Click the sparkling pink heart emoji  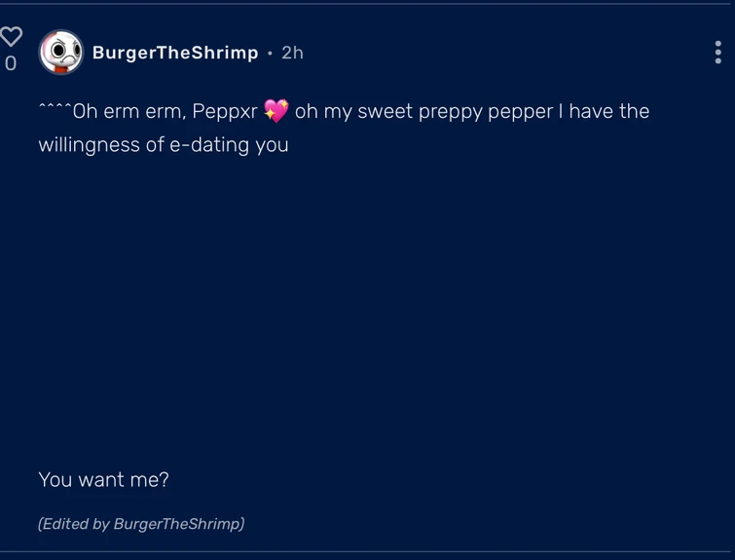(x=276, y=112)
